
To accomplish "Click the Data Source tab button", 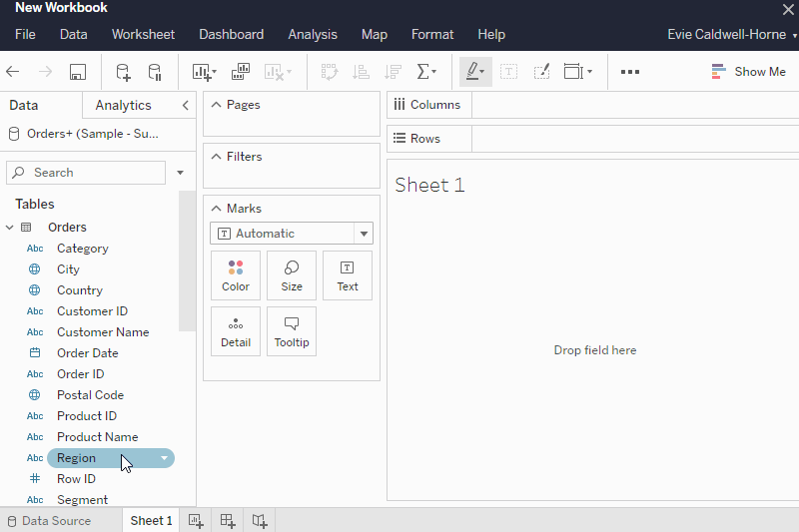I will (49, 520).
